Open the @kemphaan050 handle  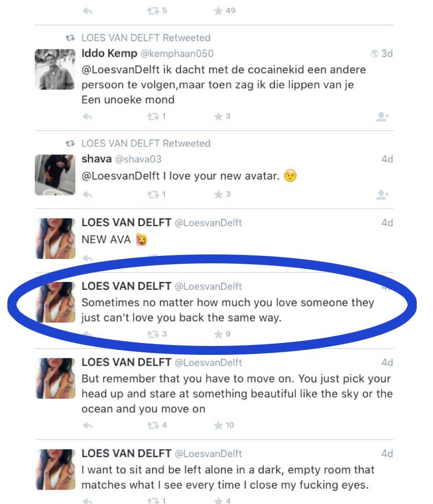[177, 53]
